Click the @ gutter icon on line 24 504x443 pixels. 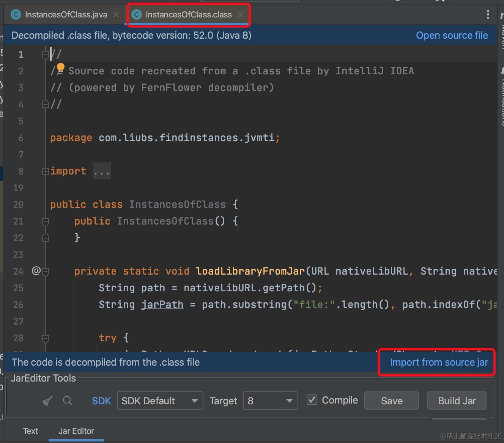(36, 270)
